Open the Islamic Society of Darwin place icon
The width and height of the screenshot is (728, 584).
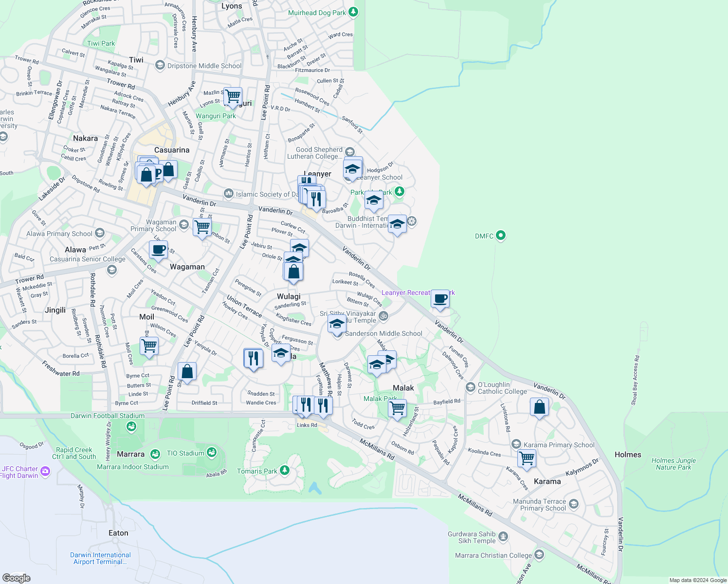click(228, 194)
